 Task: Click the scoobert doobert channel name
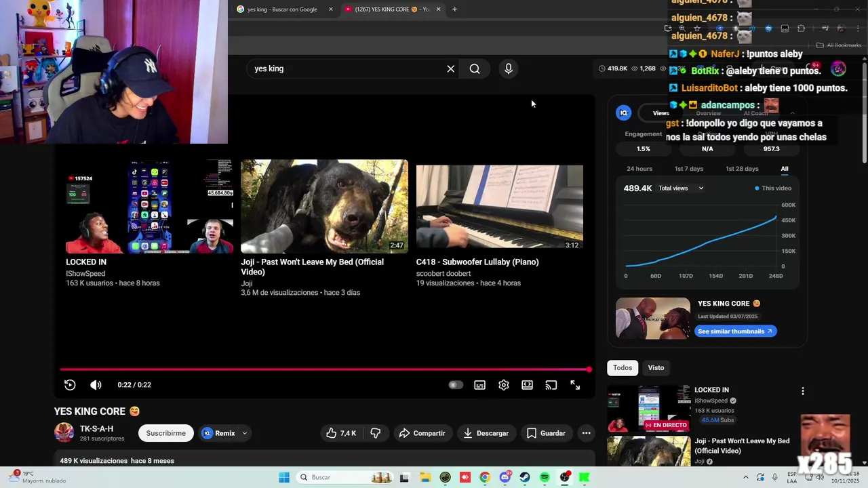click(x=443, y=274)
